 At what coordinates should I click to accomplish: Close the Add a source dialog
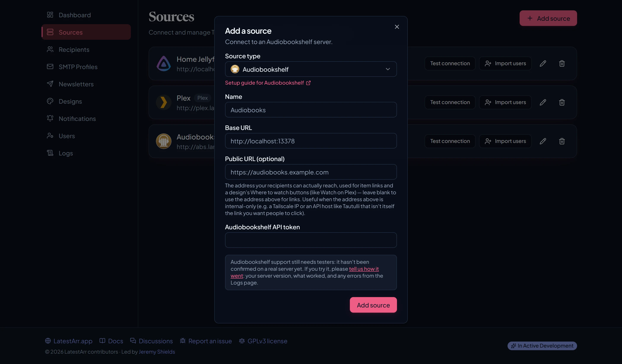[x=397, y=27]
